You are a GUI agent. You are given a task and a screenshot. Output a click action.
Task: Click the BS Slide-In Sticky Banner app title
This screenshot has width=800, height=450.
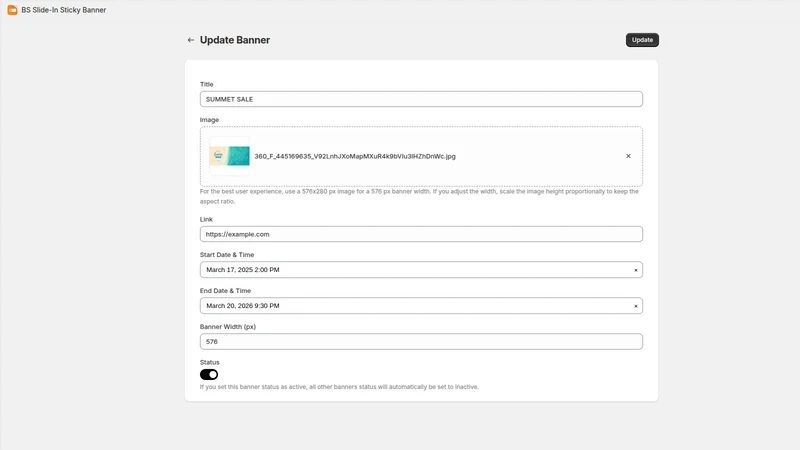click(64, 10)
